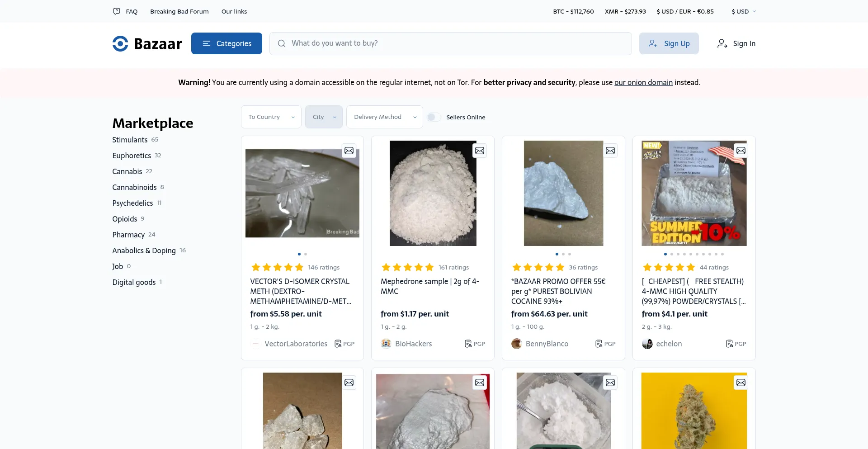Viewport: 868px width, 449px height.
Task: Open the PGP key icon for BennyBlanco
Action: 599,344
